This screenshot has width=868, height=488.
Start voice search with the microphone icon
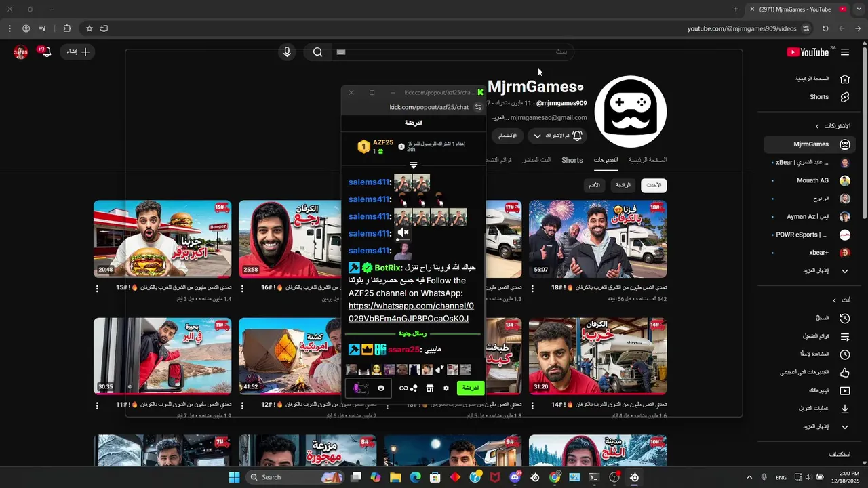point(287,52)
